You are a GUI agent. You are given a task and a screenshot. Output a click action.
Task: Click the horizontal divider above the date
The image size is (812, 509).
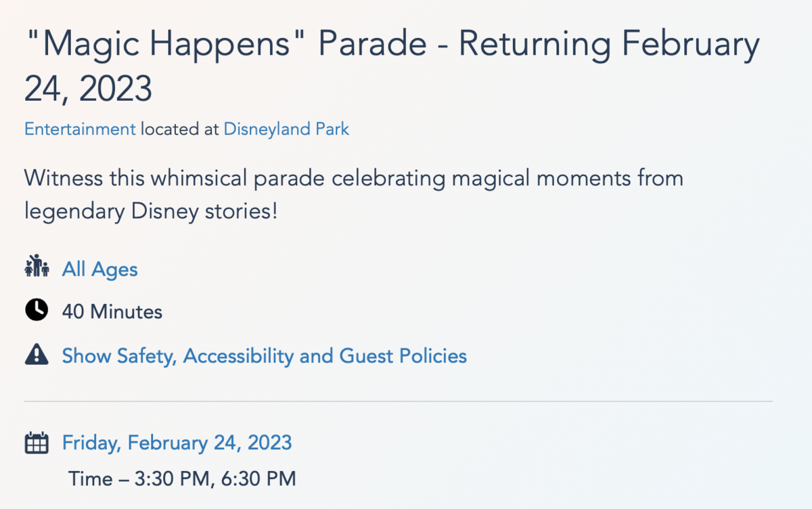(x=398, y=401)
